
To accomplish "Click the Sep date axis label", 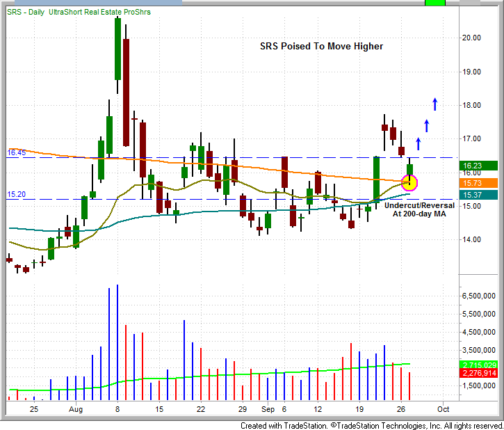I will [x=268, y=409].
